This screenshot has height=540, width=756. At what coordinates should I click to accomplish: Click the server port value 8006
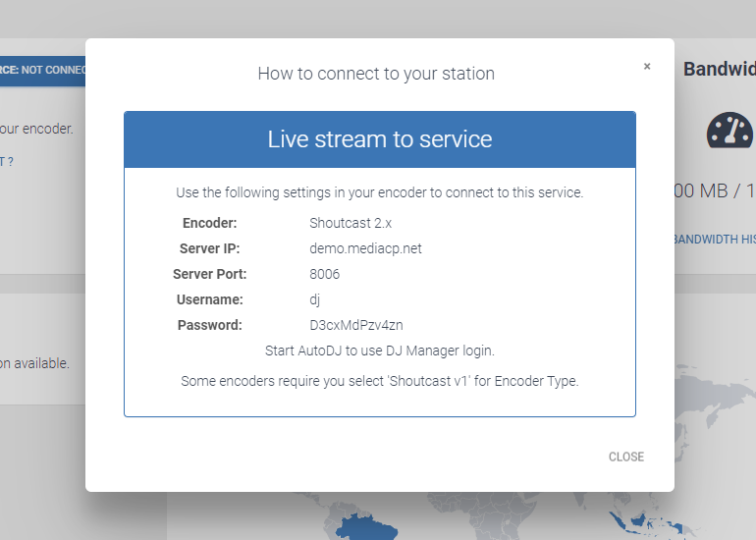coord(324,274)
